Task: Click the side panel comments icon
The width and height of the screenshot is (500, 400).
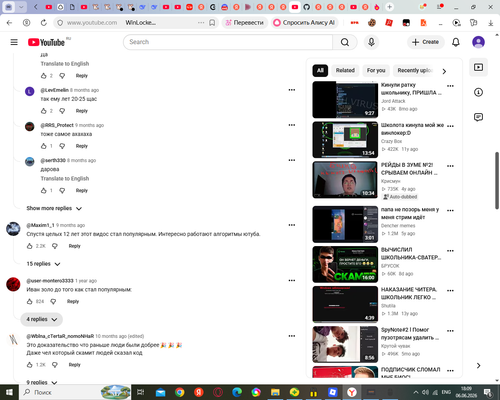Action: pos(478,117)
